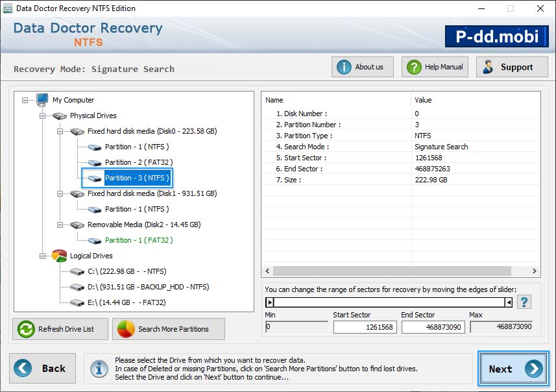The height and width of the screenshot is (392, 556).
Task: Click the E:\ FAT32 drive icon
Action: coord(77,303)
